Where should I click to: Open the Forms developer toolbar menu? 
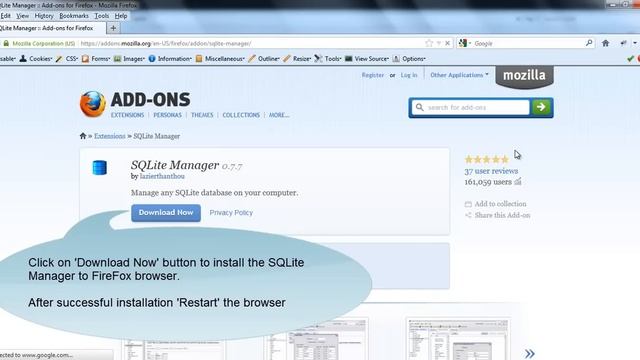(96, 59)
